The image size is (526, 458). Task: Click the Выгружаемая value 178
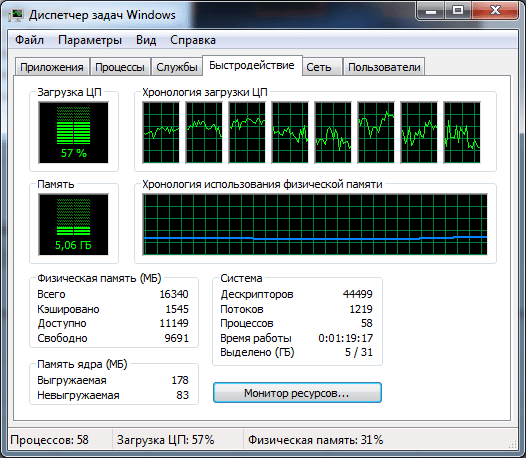pos(180,380)
